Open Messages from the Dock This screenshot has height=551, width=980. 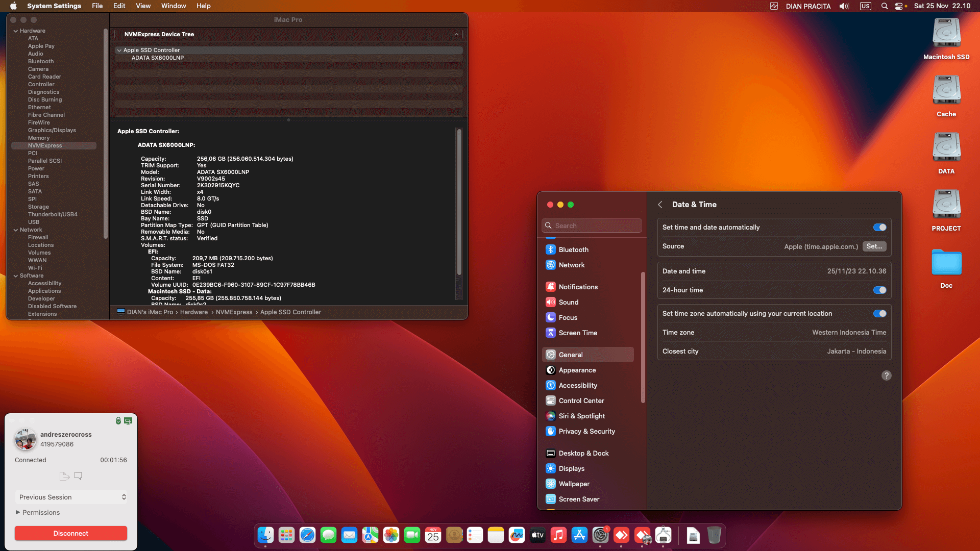tap(328, 535)
